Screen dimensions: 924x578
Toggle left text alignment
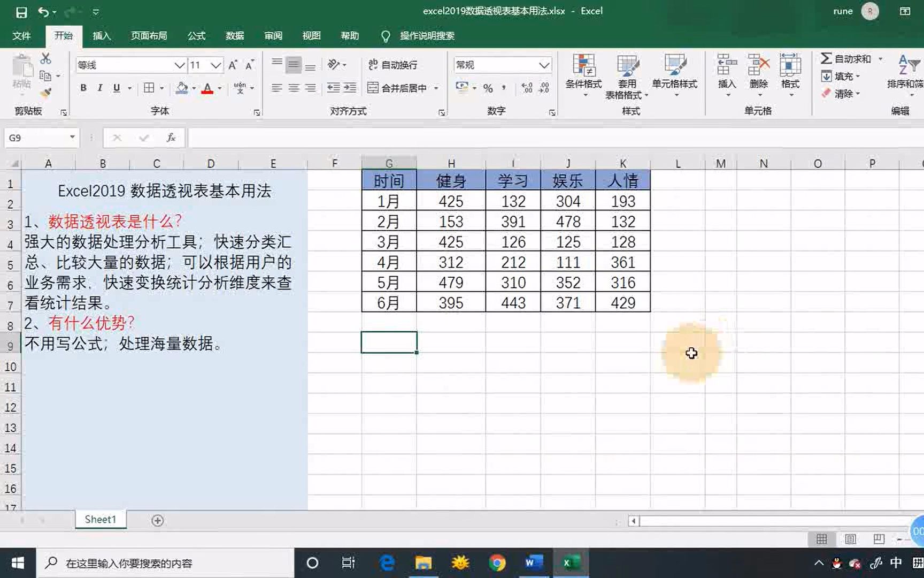277,88
